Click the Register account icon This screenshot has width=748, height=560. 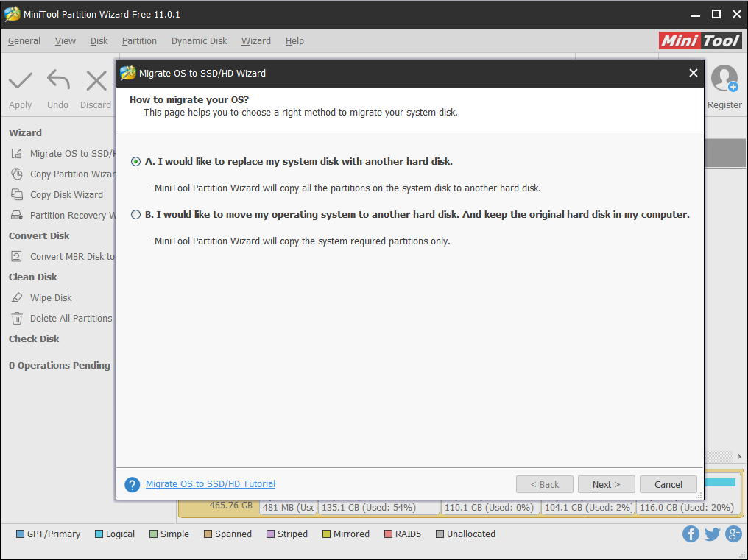(x=724, y=79)
